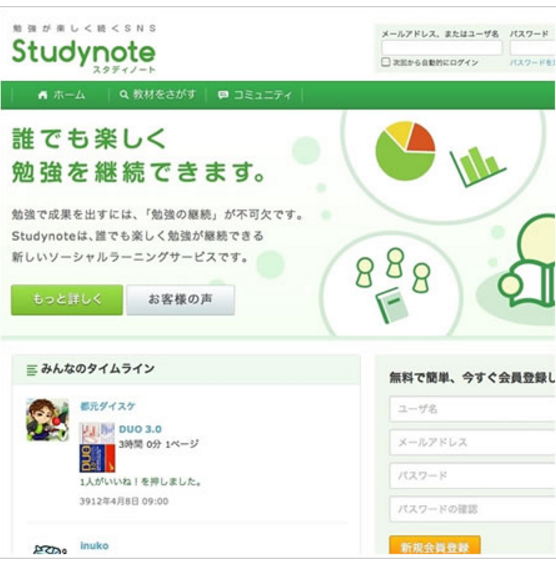Screen dimensions: 556x568
Task: Open the forgot password link in the header
Action: click(532, 63)
